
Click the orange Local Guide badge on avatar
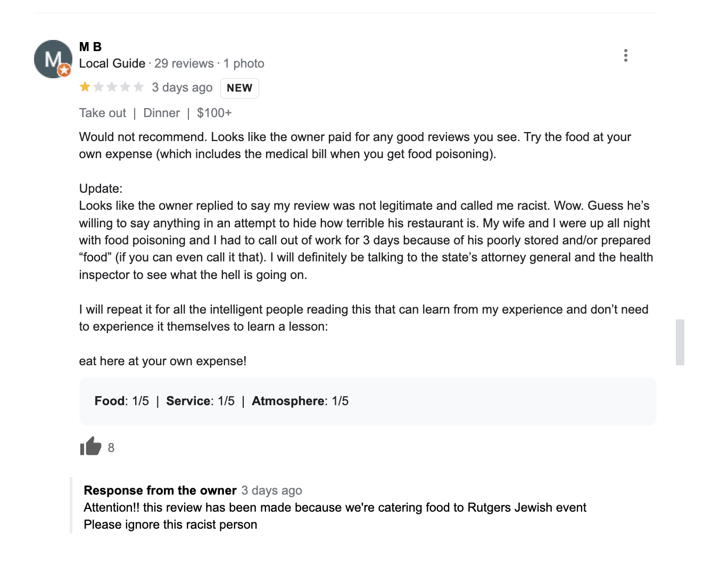click(64, 70)
